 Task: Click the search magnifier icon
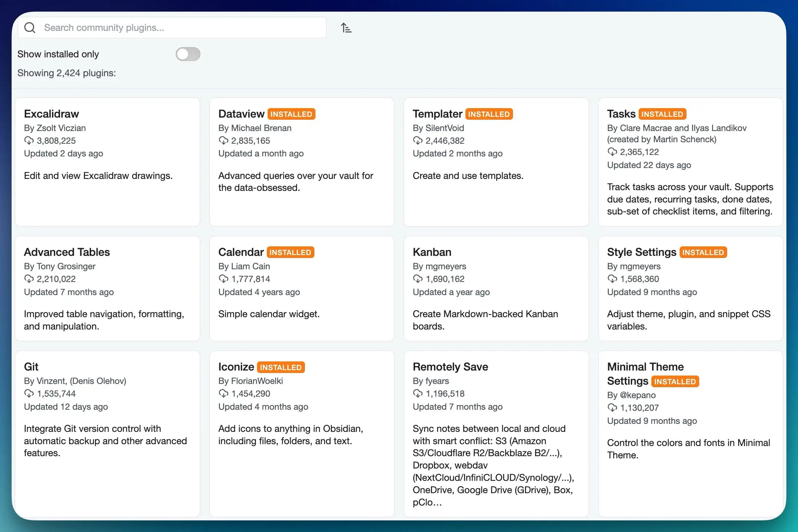click(30, 28)
